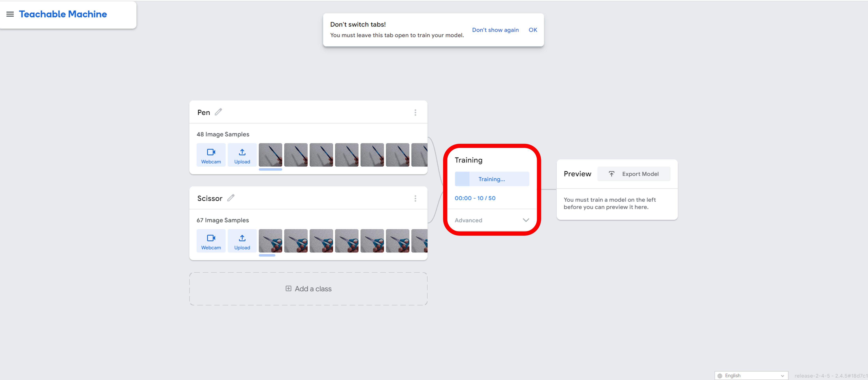
Task: Click Upload button in Scissor class
Action: [x=242, y=241]
